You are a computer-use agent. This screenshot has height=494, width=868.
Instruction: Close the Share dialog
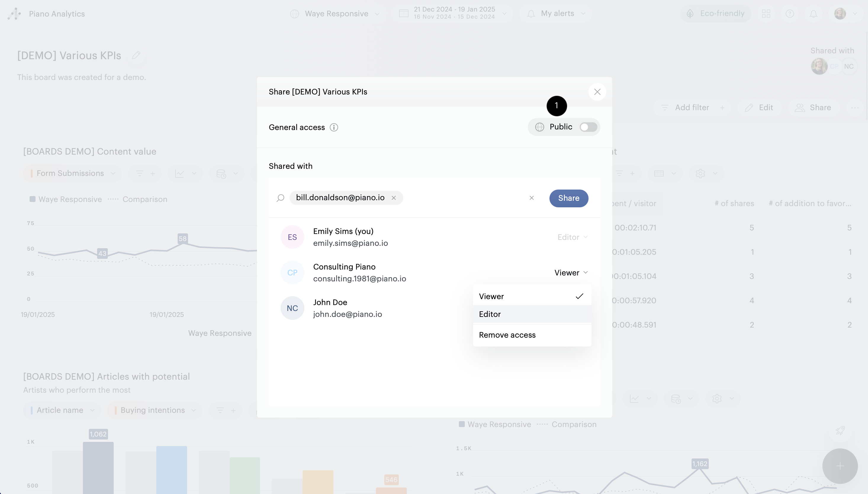[x=597, y=92]
